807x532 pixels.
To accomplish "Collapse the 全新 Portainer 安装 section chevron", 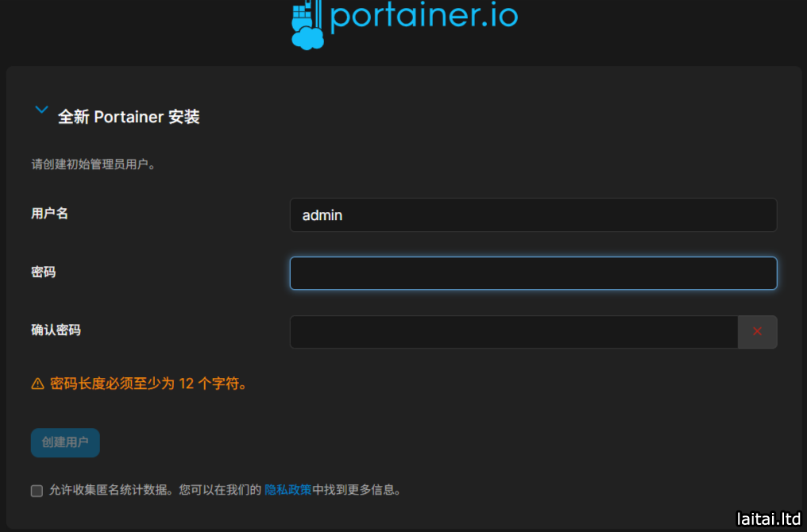I will coord(41,110).
